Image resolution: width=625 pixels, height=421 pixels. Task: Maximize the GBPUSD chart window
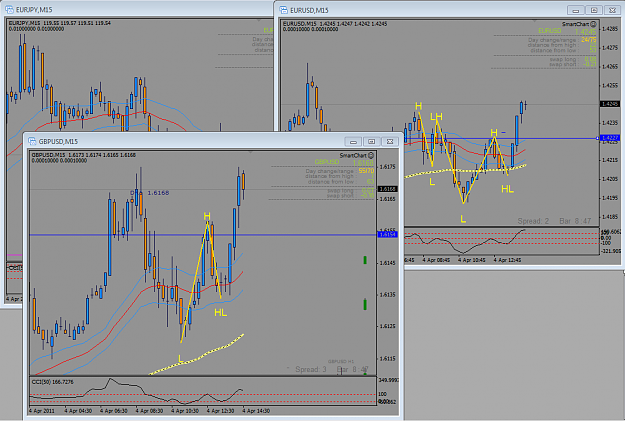coord(371,142)
